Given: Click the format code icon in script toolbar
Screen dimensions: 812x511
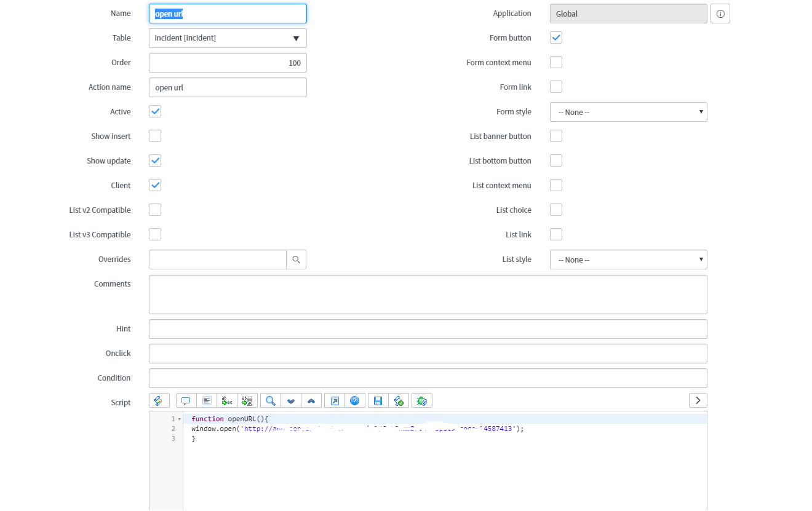Looking at the screenshot, I should point(207,401).
